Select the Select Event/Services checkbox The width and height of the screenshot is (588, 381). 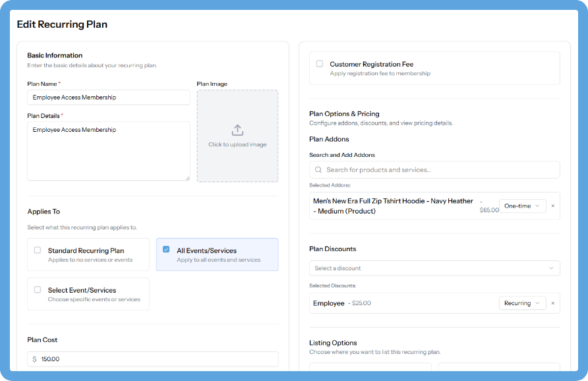coord(38,290)
